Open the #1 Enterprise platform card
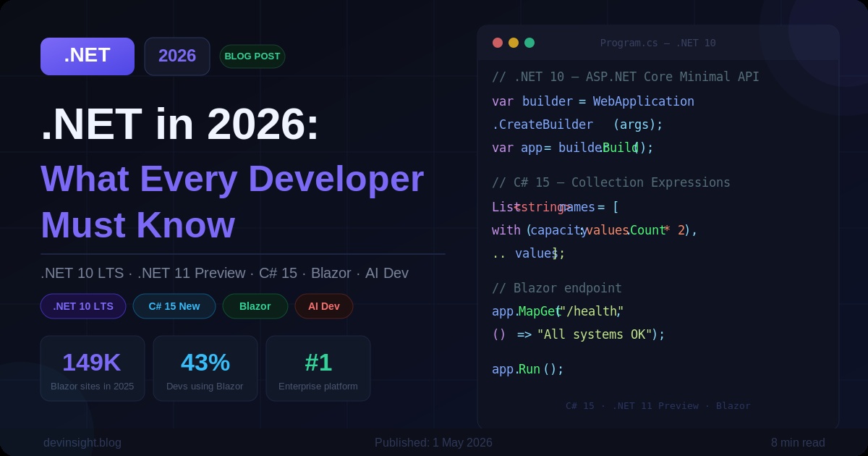The height and width of the screenshot is (456, 868). (x=318, y=368)
